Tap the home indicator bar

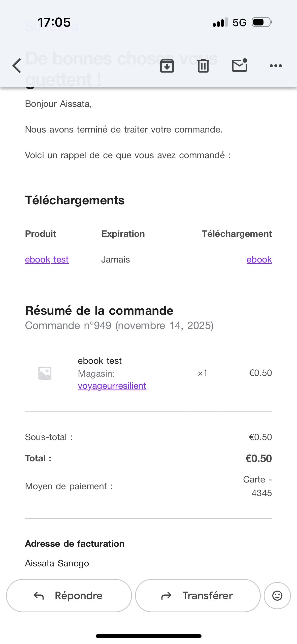148,636
